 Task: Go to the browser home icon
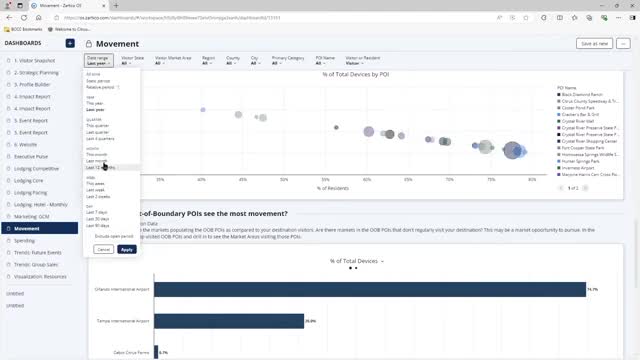[39, 18]
